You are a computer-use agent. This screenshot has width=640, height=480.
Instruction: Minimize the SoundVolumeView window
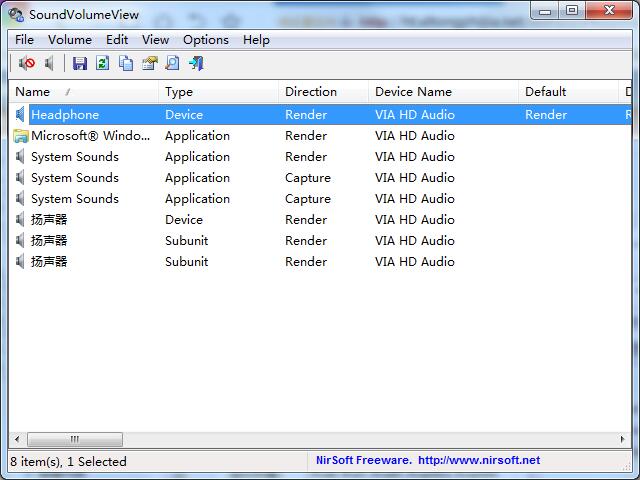click(x=545, y=11)
